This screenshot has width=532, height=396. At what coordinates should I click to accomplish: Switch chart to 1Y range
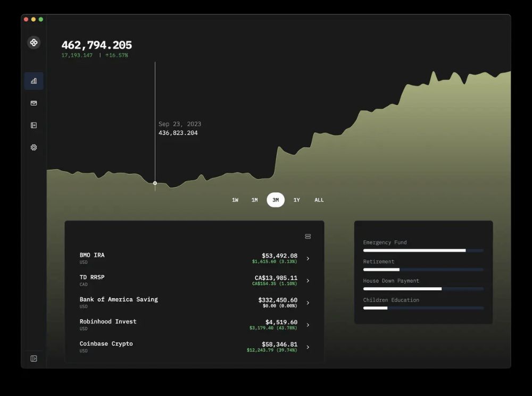point(296,200)
